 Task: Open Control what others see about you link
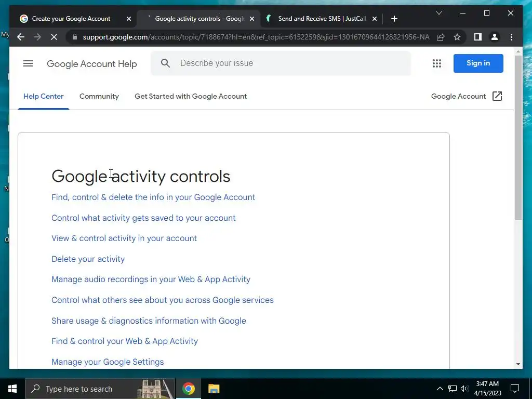[x=163, y=300]
